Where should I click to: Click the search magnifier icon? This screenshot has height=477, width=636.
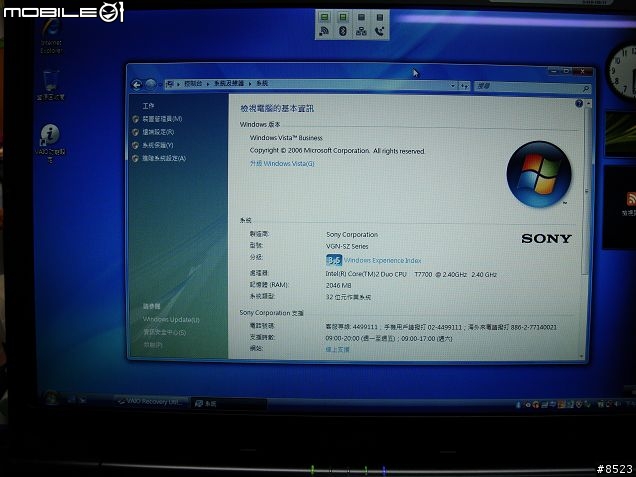pos(585,88)
